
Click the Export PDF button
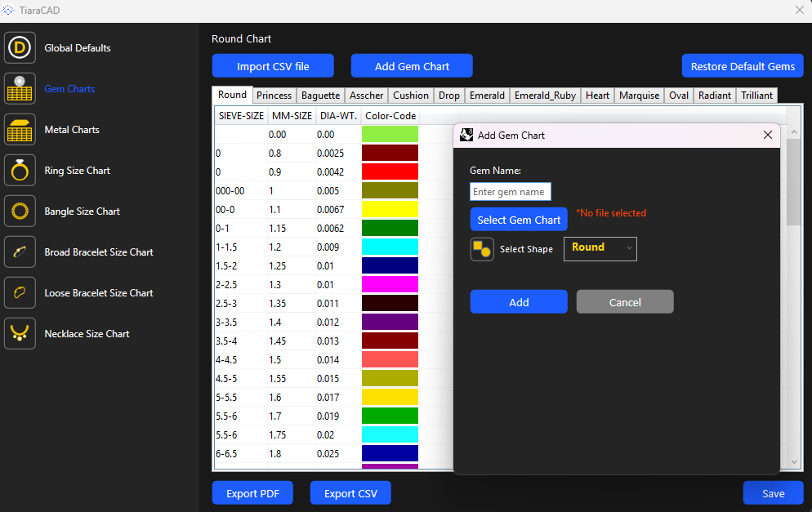click(252, 493)
